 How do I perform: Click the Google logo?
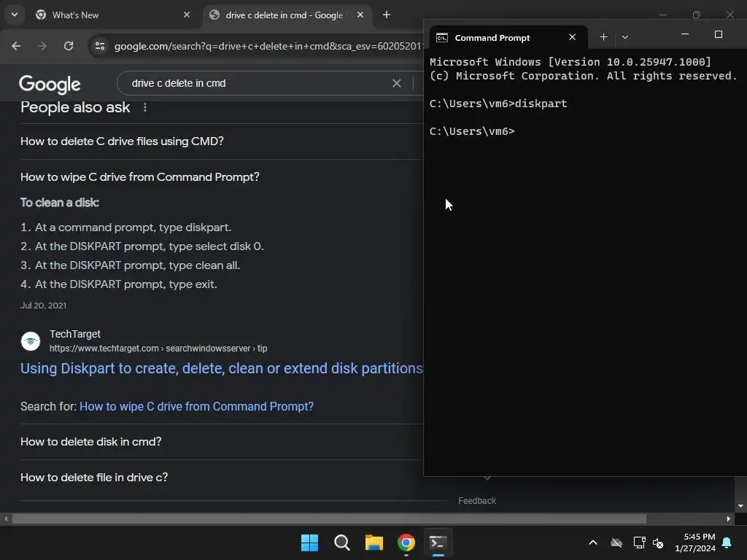pos(50,85)
